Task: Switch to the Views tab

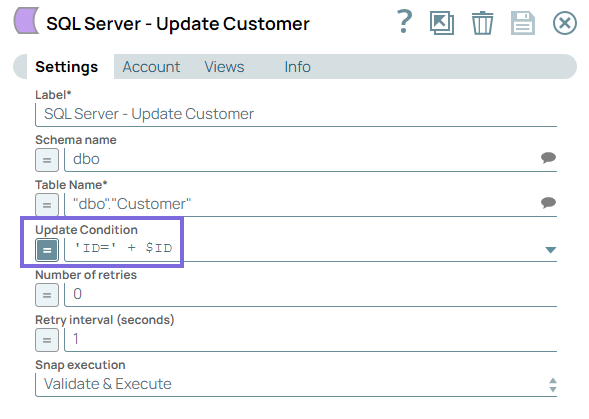Action: pos(224,67)
